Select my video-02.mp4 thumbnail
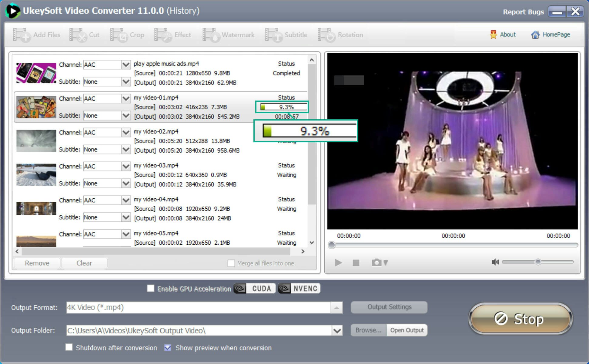589x364 pixels. pyautogui.click(x=36, y=141)
